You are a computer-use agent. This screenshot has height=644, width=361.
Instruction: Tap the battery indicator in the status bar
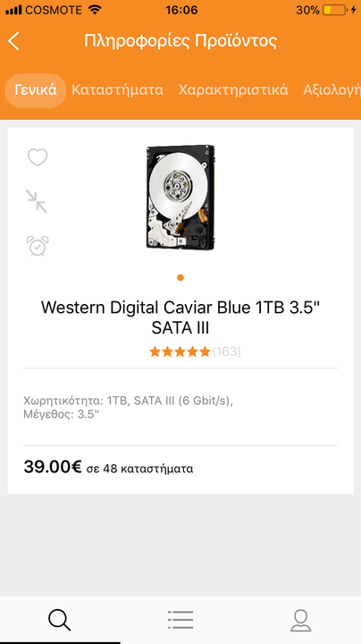pyautogui.click(x=333, y=10)
